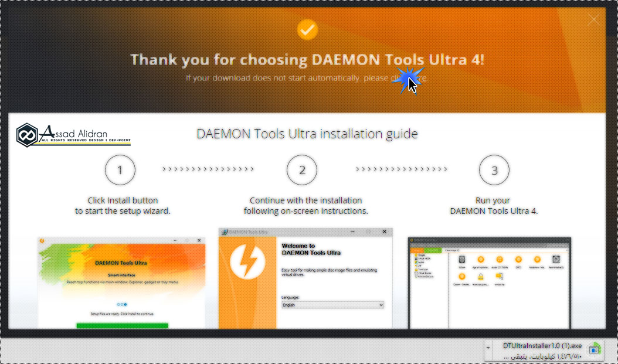The width and height of the screenshot is (618, 364).
Task: Click the green Install button
Action: click(x=122, y=326)
